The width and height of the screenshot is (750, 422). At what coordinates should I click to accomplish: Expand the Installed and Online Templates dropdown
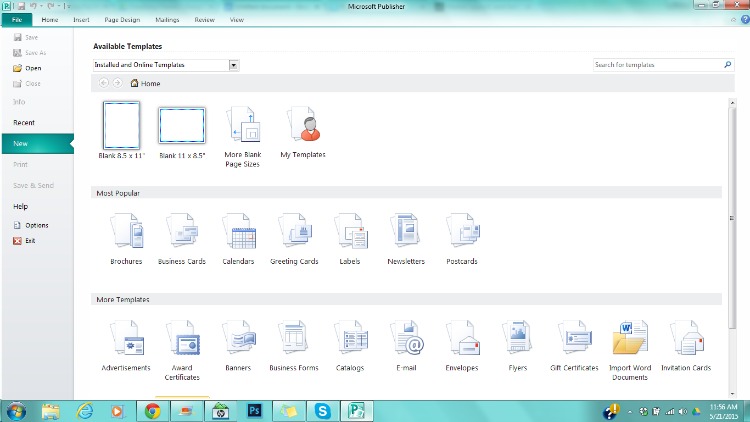pos(233,65)
